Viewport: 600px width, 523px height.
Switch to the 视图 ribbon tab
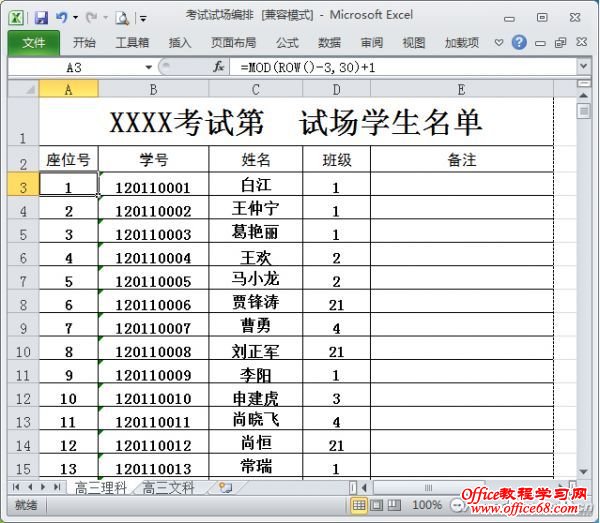pyautogui.click(x=414, y=42)
